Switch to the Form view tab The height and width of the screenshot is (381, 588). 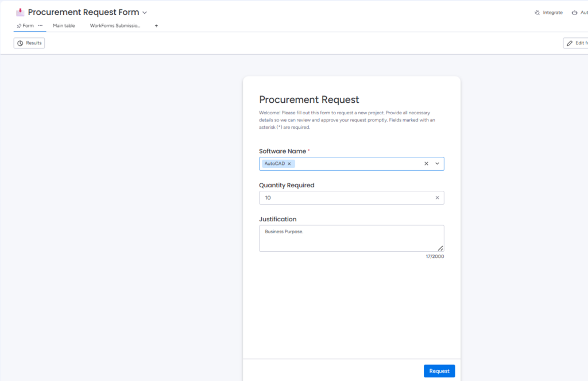pyautogui.click(x=25, y=26)
